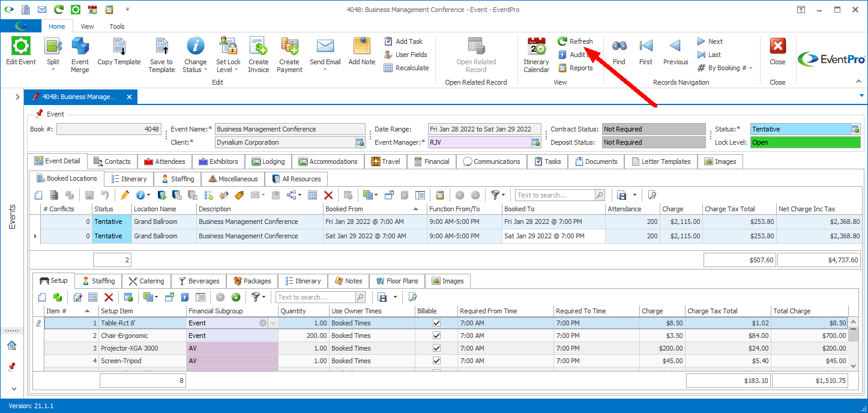This screenshot has width=868, height=413.
Task: Open the Financial Subgroup dropdown arrow
Action: (x=274, y=323)
